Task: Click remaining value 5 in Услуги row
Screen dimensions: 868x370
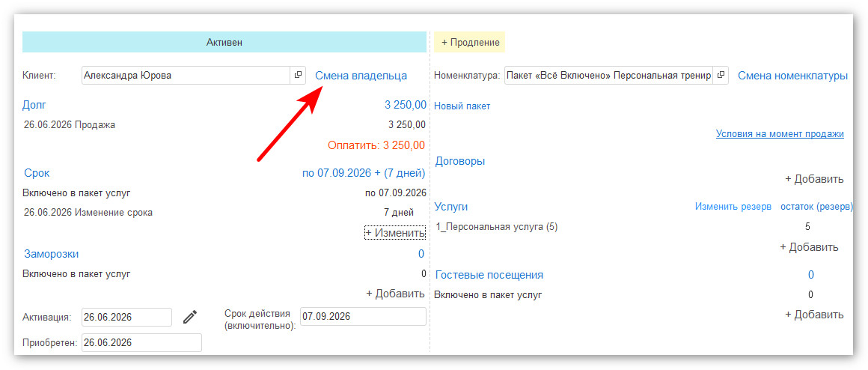Action: (808, 226)
